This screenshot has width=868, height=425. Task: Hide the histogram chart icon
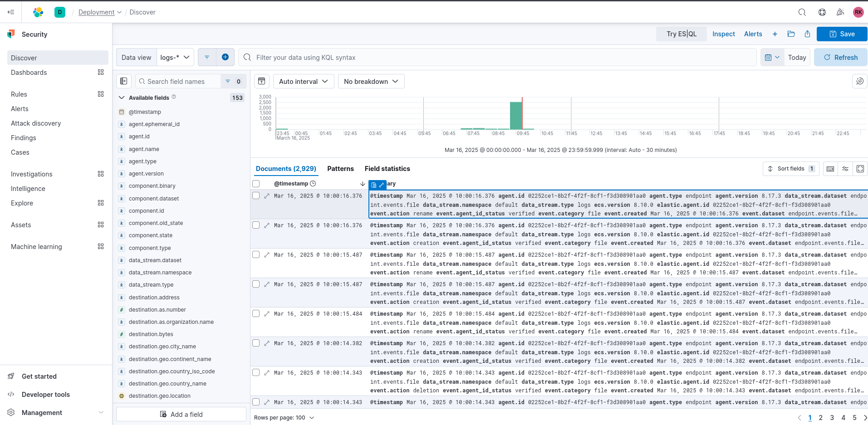click(x=262, y=81)
